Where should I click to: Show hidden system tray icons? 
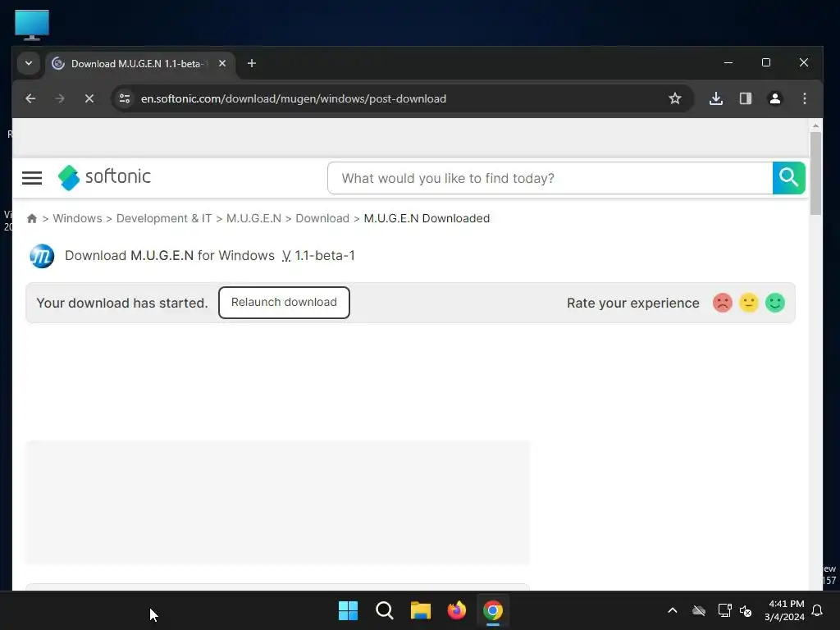tap(673, 610)
